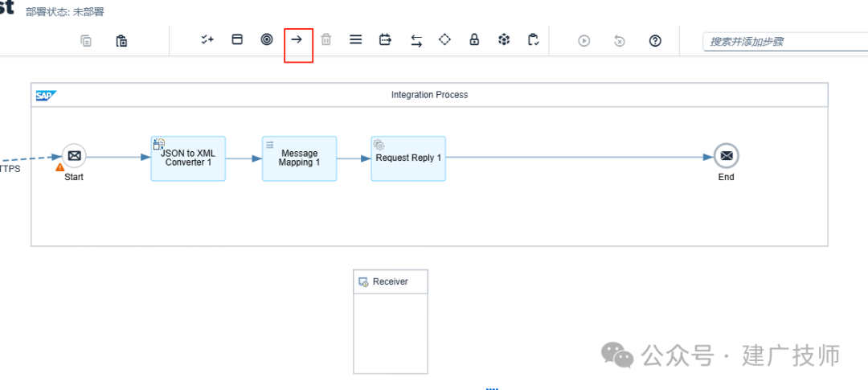Open the checklist-plus icon in the toolbar
This screenshot has width=868, height=390.
[207, 39]
